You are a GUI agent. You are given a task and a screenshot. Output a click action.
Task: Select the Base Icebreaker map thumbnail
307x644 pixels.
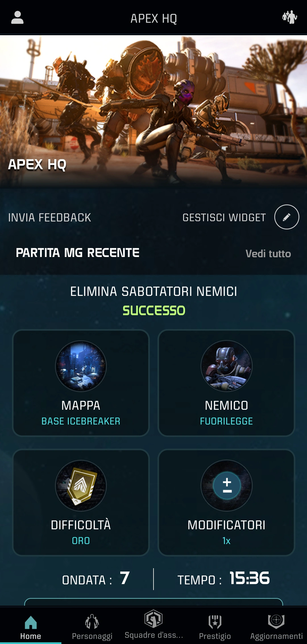click(81, 366)
